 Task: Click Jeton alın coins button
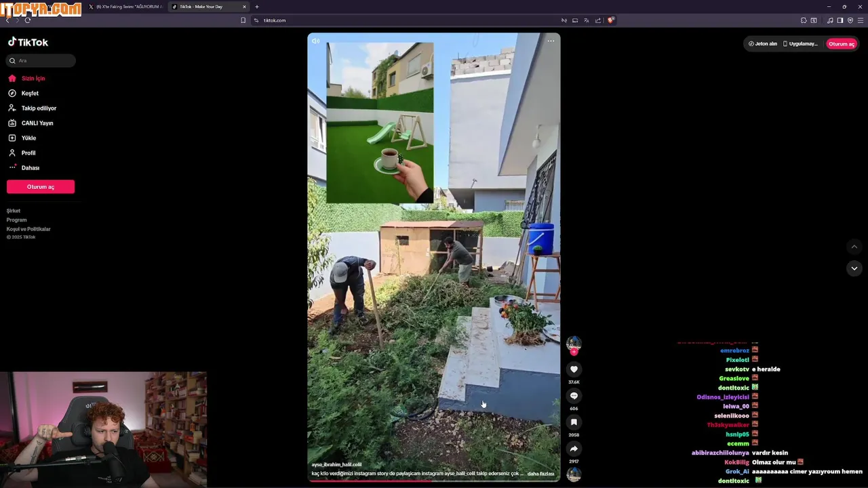[763, 43]
